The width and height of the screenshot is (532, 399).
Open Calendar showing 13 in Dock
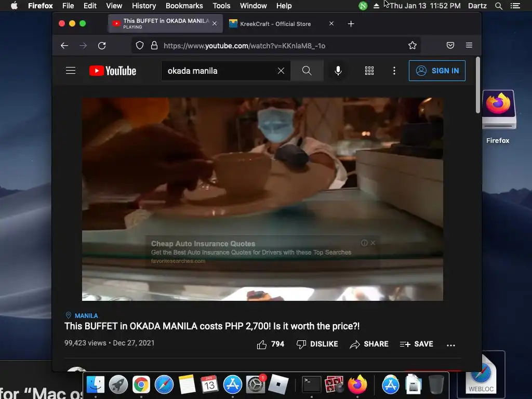tap(209, 384)
